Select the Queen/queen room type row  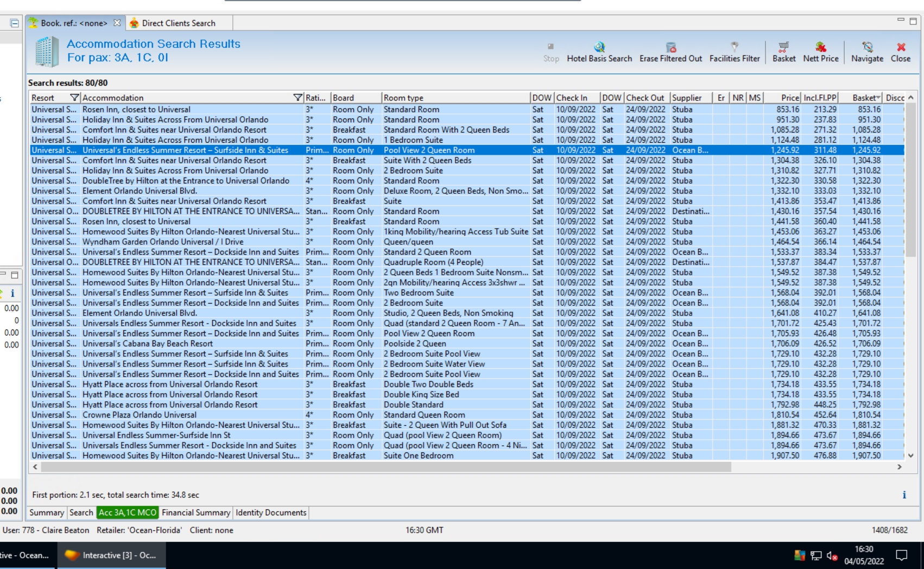click(x=467, y=242)
